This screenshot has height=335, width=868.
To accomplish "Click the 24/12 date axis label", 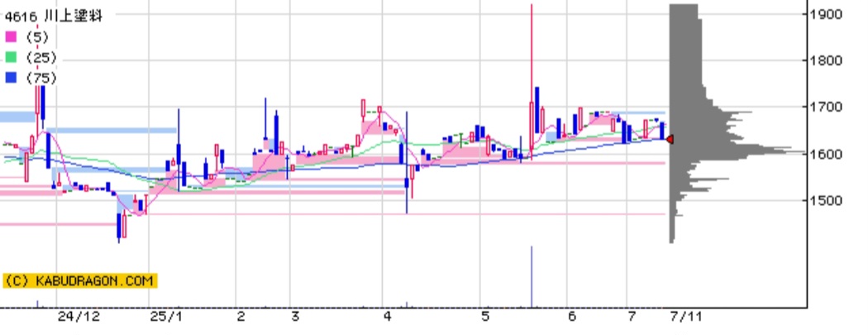I will 79,318.
